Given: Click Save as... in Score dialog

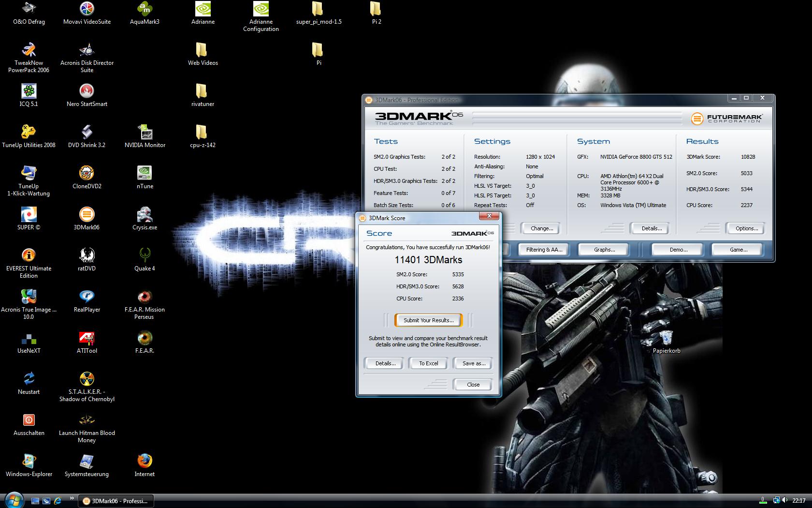Looking at the screenshot, I should (x=474, y=363).
